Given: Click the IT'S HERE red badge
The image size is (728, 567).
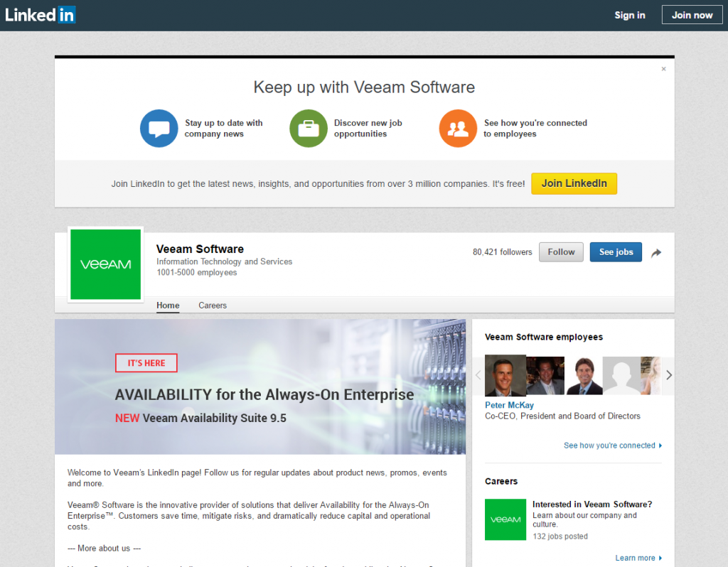Looking at the screenshot, I should click(x=146, y=363).
